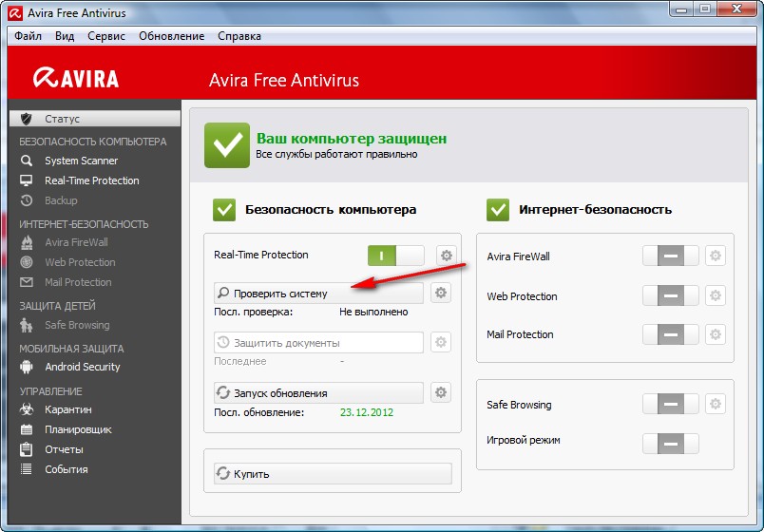764x532 pixels.
Task: Open the Сервис menu
Action: pyautogui.click(x=106, y=36)
